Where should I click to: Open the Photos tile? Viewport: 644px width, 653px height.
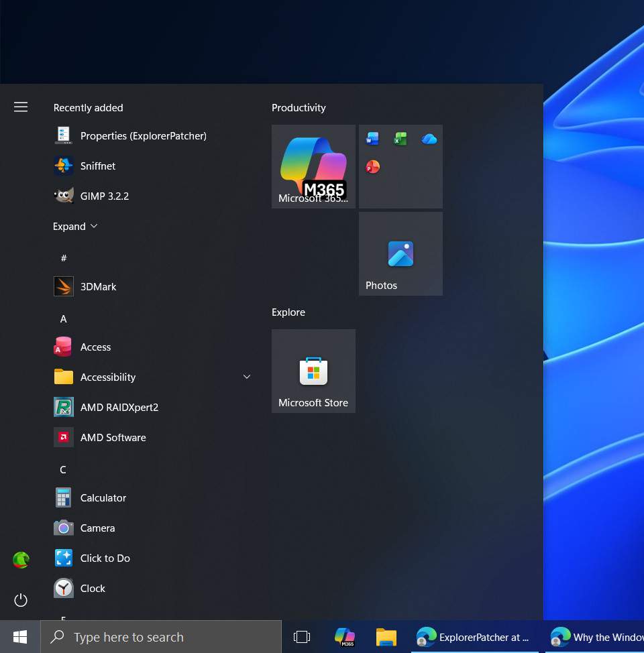pos(400,253)
